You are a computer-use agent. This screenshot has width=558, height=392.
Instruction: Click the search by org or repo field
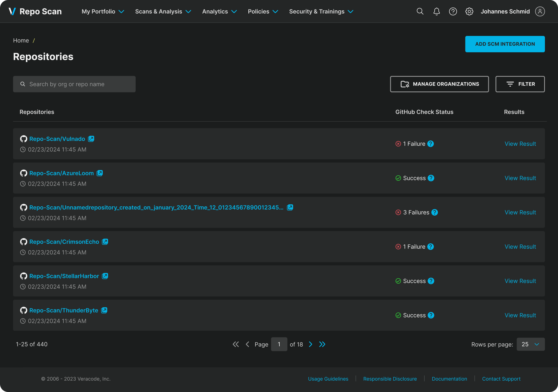pyautogui.click(x=74, y=84)
